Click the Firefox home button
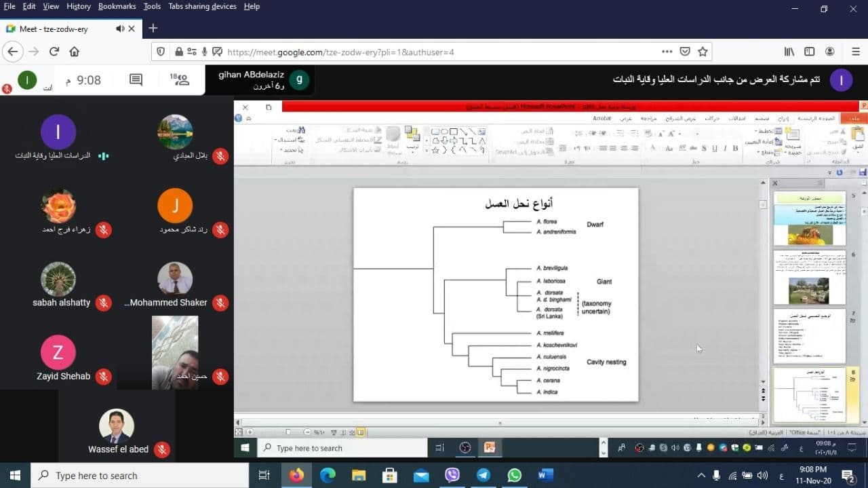Screen dimensions: 868x488 pyautogui.click(x=75, y=52)
